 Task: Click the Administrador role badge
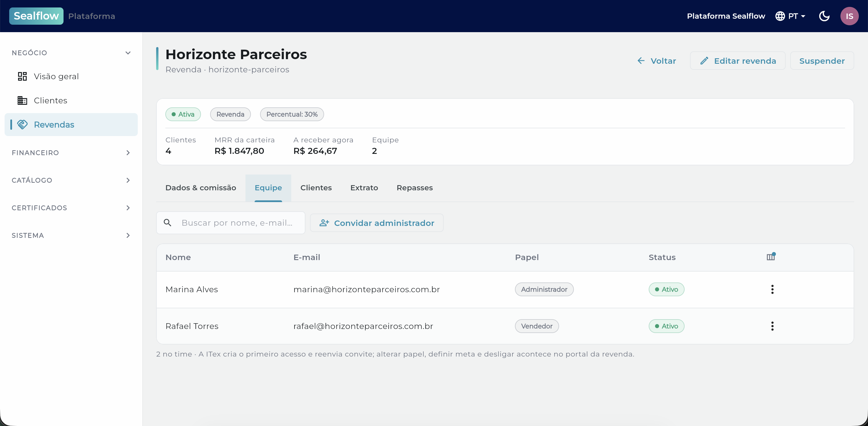point(544,289)
